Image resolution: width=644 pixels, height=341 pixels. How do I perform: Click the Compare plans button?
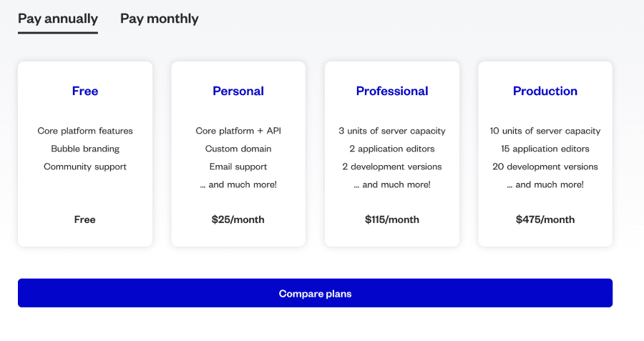pos(315,293)
